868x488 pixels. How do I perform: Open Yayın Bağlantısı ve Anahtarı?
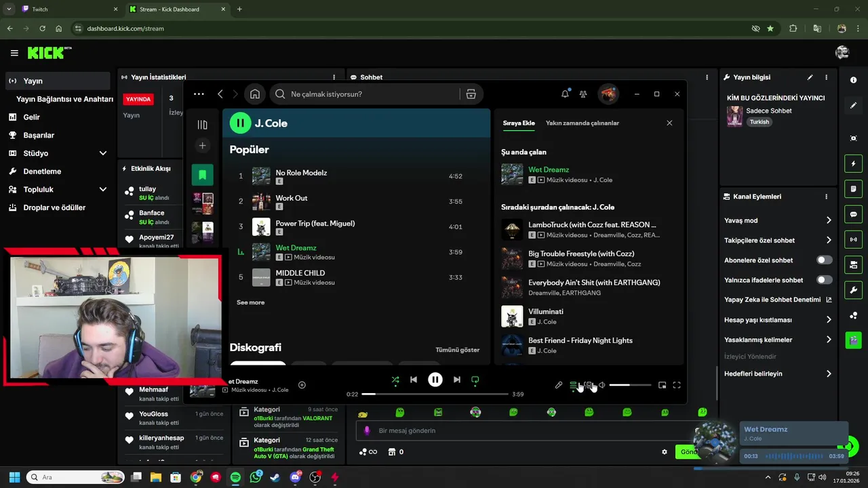pyautogui.click(x=64, y=99)
